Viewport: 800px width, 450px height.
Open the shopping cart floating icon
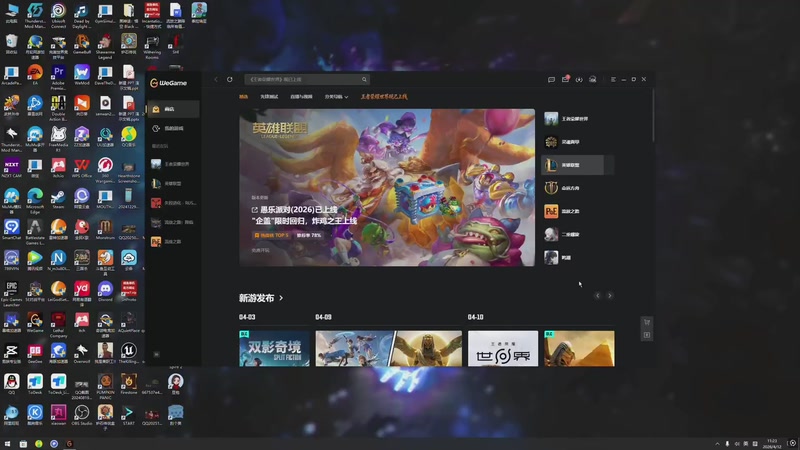point(647,322)
